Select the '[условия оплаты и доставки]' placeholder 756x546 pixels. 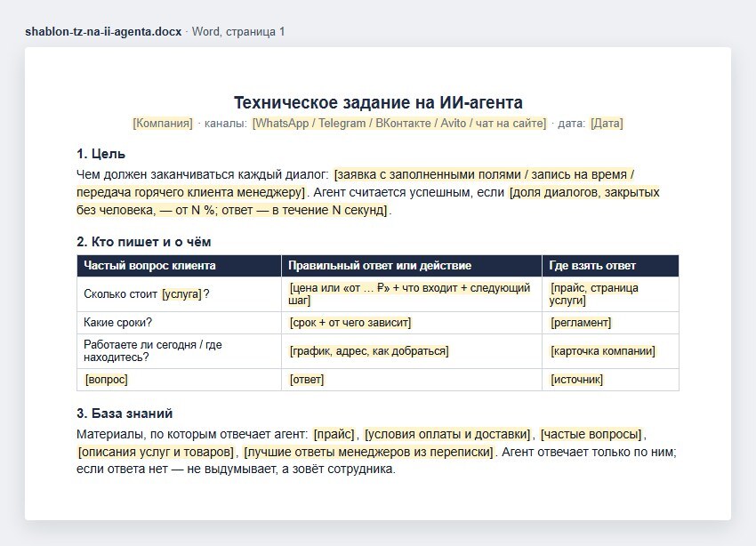[x=447, y=434]
